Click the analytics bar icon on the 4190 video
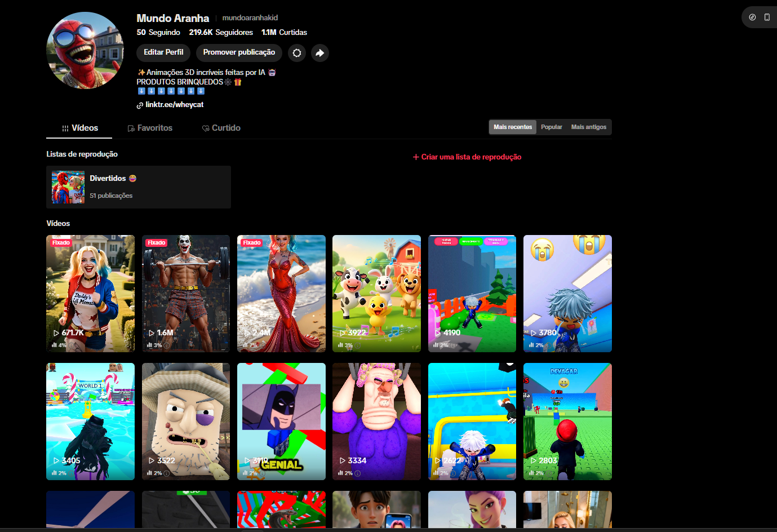Viewport: 777px width, 532px height. tap(436, 345)
